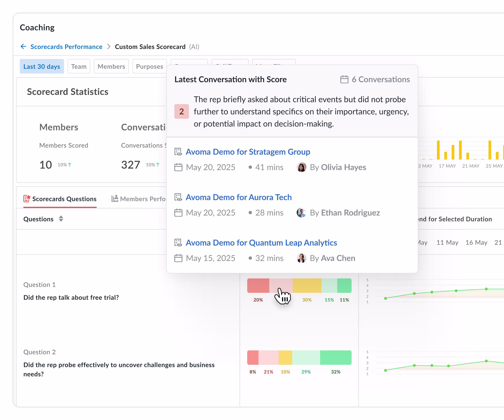
Task: Click the 11 May trend column header
Action: (x=447, y=242)
